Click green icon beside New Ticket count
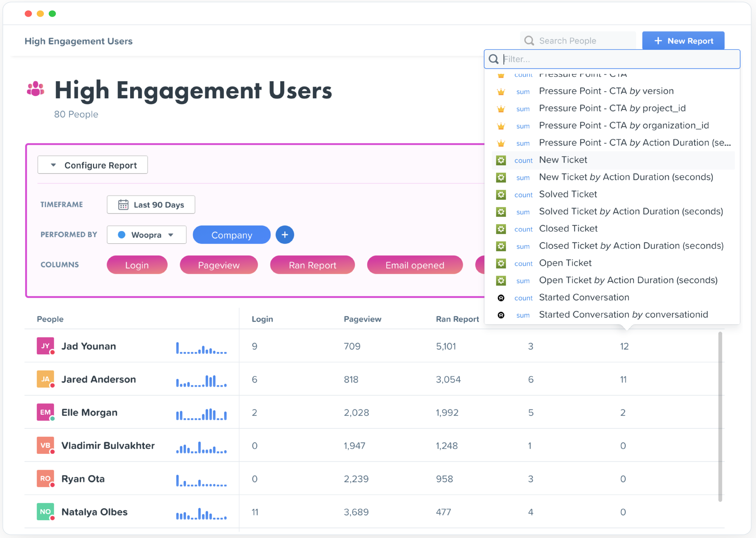 pos(501,160)
